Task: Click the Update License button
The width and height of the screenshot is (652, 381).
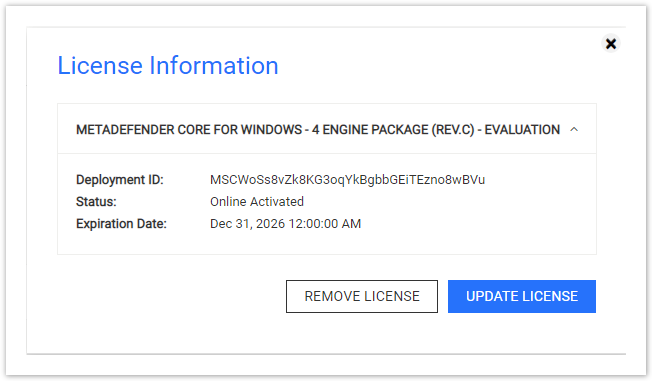Action: [x=522, y=296]
